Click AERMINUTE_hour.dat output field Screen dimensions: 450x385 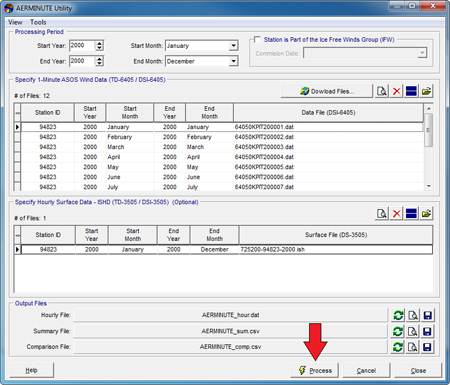click(x=230, y=315)
